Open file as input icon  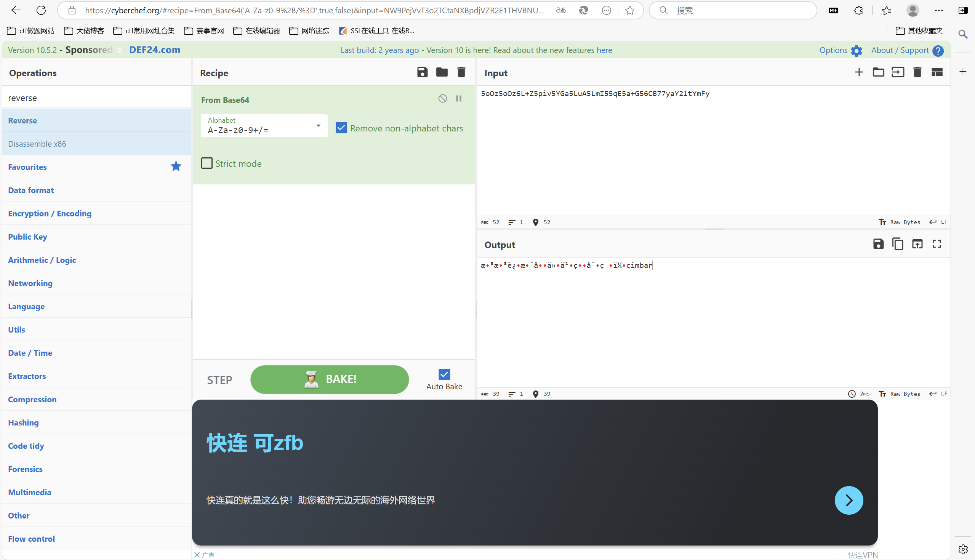[898, 72]
